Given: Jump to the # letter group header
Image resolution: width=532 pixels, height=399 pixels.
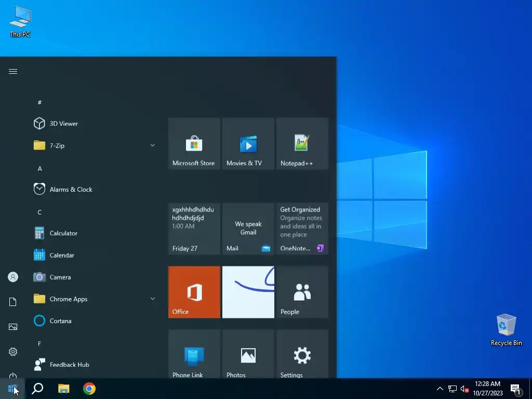Looking at the screenshot, I should [x=39, y=102].
